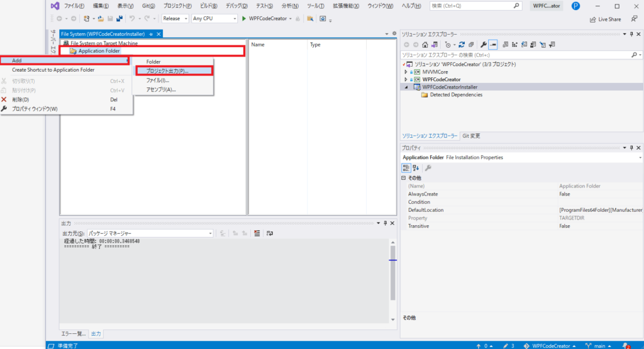Open User Interface Editor icon in Solution Explorer
The height and width of the screenshot is (349, 644).
[533, 45]
